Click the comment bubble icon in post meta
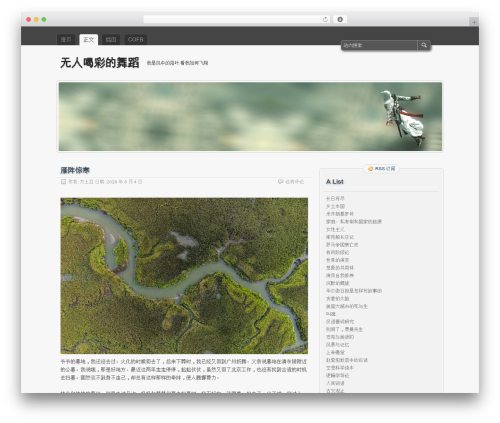Screen dimensions: 500x423 click(280, 182)
